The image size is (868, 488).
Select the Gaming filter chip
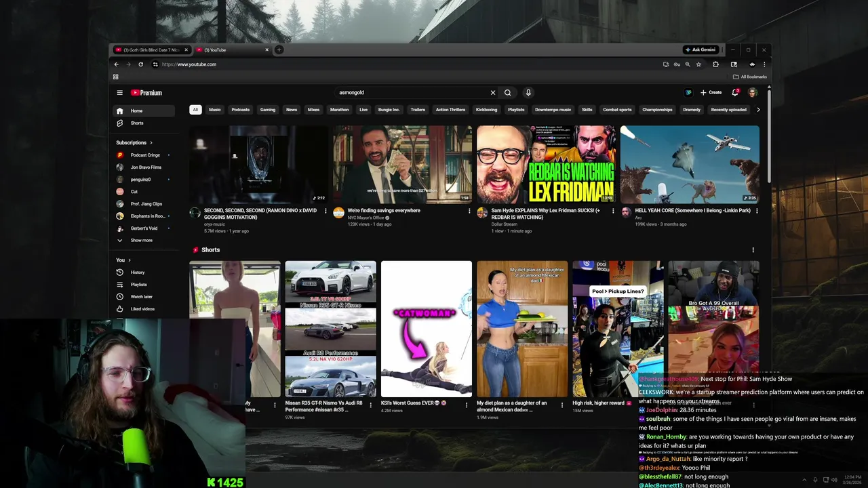pyautogui.click(x=268, y=110)
